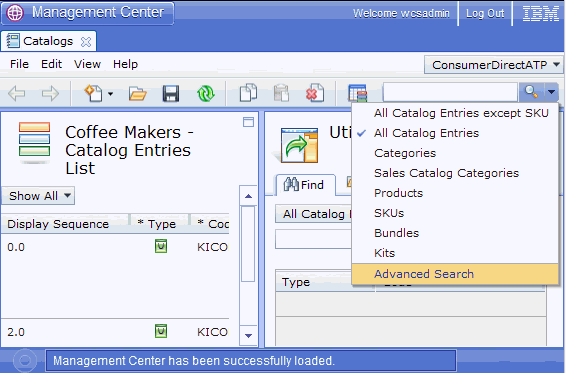Select the Catalogs tab
Screen dimensions: 566x373
48,41
